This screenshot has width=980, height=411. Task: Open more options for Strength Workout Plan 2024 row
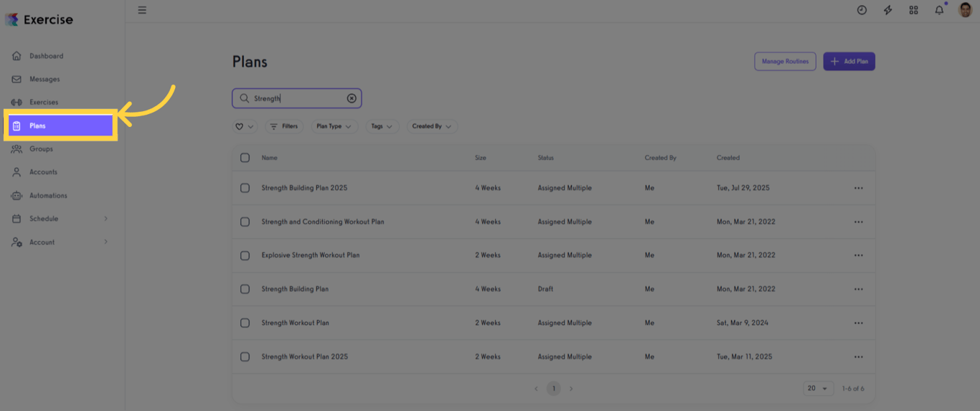click(x=859, y=323)
